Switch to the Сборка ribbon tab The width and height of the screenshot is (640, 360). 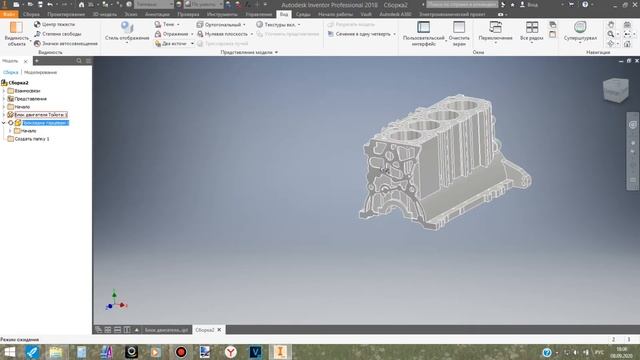coord(31,14)
